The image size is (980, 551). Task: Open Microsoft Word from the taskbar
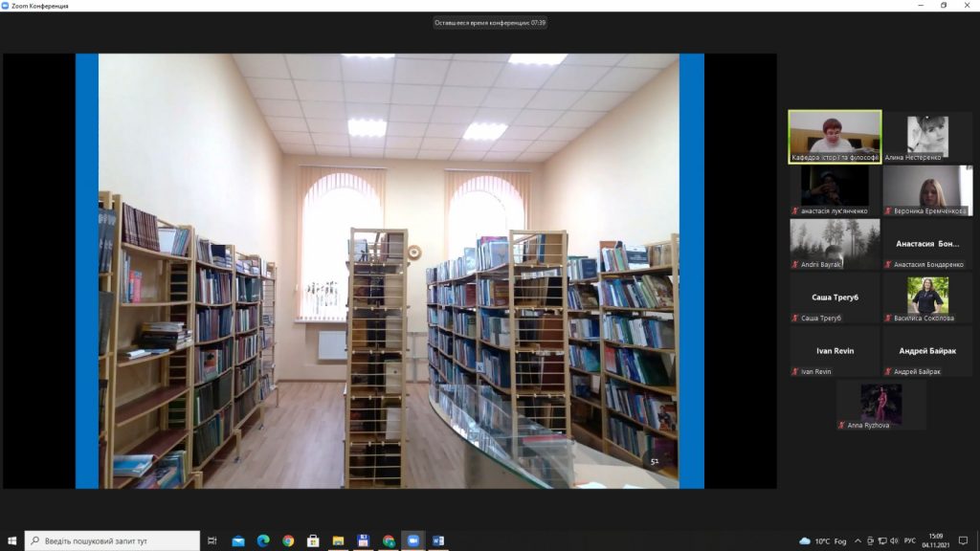click(438, 540)
